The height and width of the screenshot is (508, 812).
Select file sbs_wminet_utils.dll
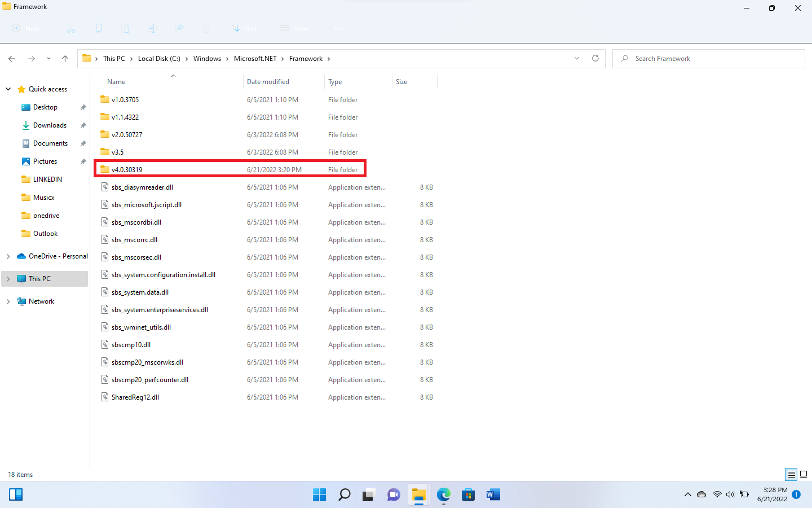point(141,327)
